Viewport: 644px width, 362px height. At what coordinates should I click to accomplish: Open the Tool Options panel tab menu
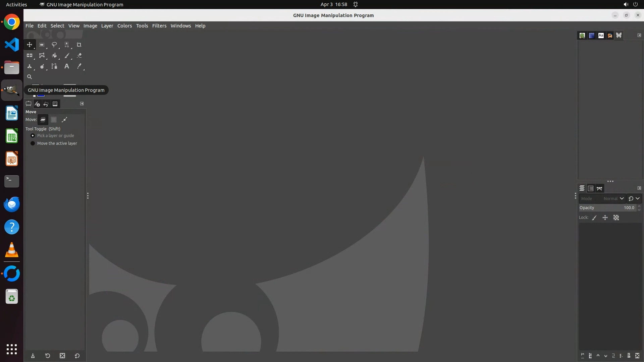click(x=82, y=104)
